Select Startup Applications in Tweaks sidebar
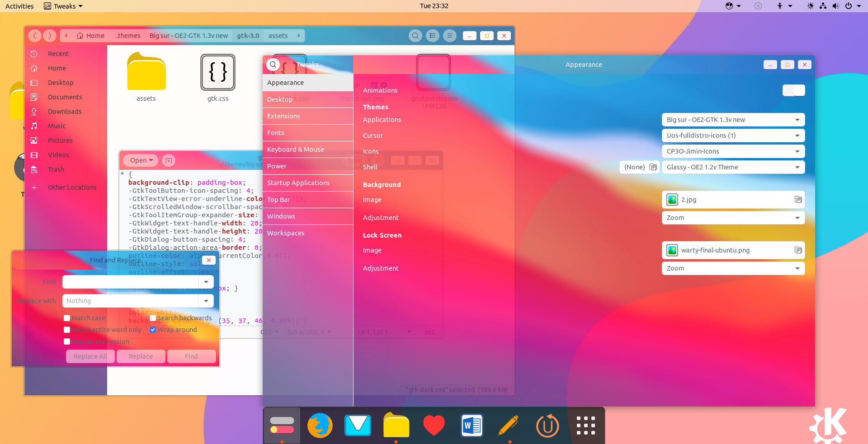 click(308, 183)
